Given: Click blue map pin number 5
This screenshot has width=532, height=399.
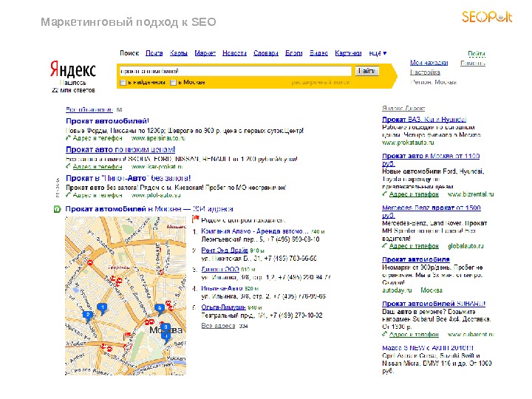Looking at the screenshot, I should 160,308.
